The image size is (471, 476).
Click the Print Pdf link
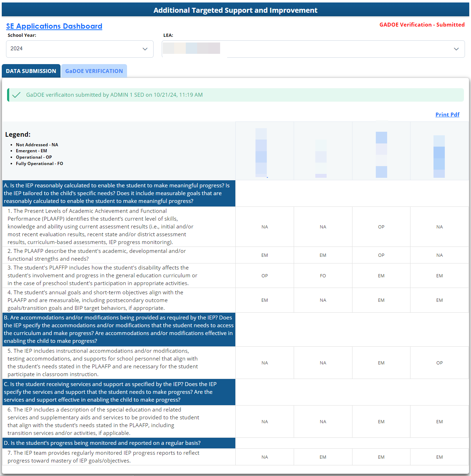pyautogui.click(x=447, y=114)
